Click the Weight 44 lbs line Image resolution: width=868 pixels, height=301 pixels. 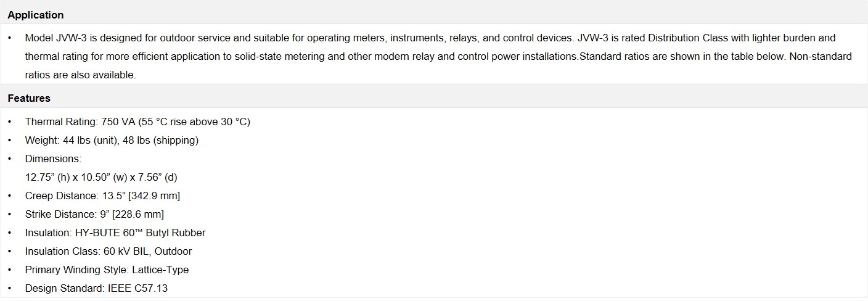pyautogui.click(x=112, y=140)
